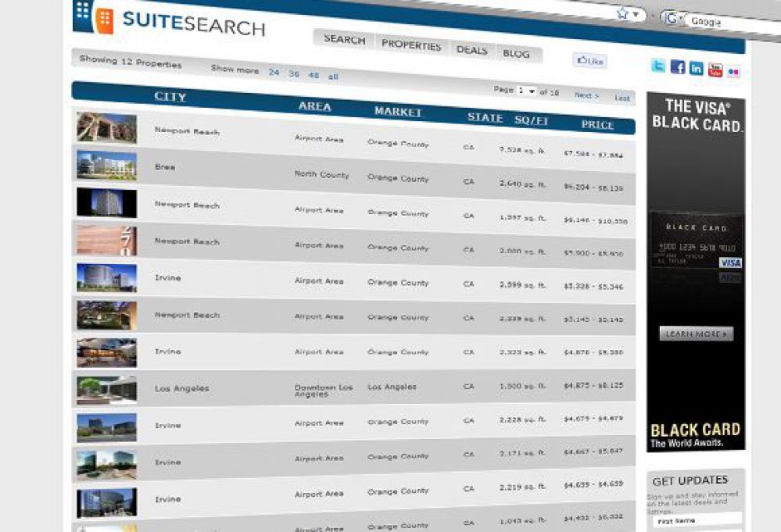The image size is (781, 532).
Task: Open the YouTube social icon
Action: (x=715, y=70)
